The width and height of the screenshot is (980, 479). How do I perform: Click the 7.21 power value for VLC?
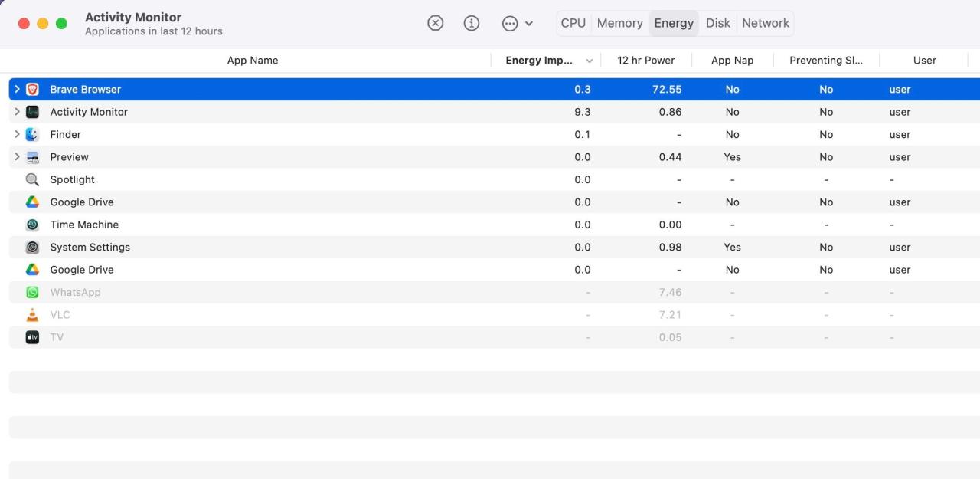click(x=670, y=315)
